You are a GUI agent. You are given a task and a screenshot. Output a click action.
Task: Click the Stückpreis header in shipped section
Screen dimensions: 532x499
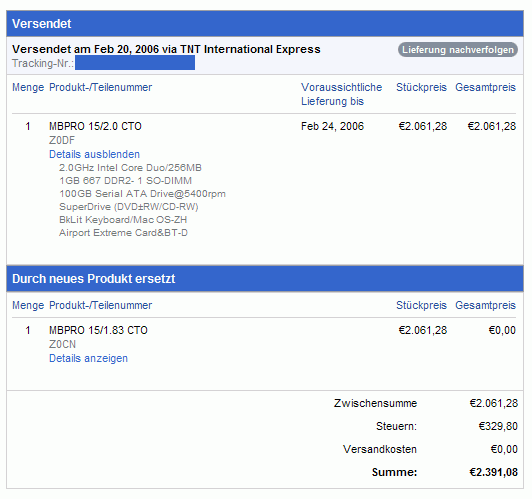pyautogui.click(x=421, y=87)
